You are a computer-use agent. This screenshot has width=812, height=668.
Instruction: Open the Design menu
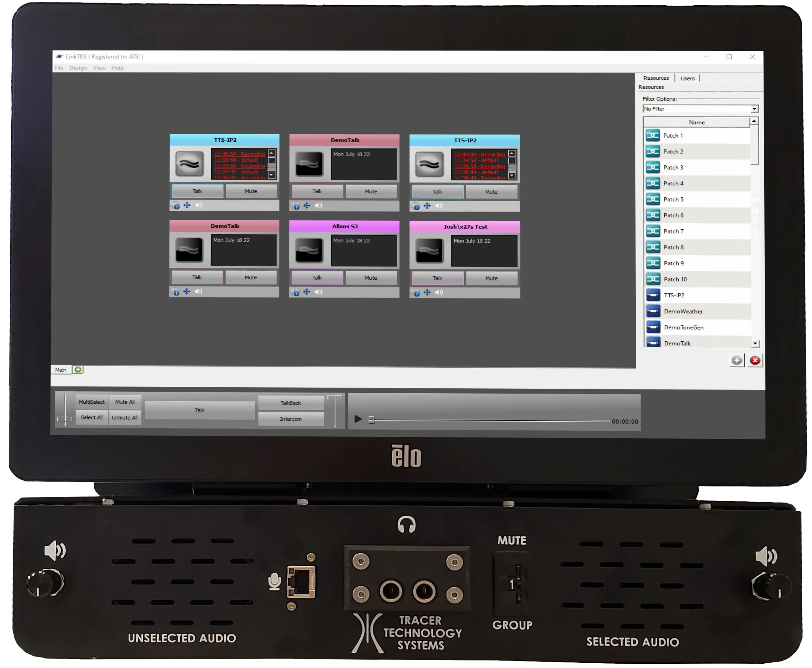pyautogui.click(x=78, y=68)
